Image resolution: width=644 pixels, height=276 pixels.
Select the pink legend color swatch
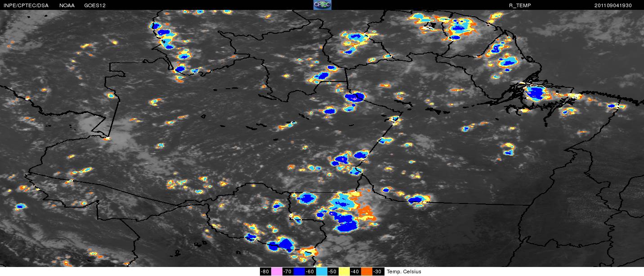[277, 271]
